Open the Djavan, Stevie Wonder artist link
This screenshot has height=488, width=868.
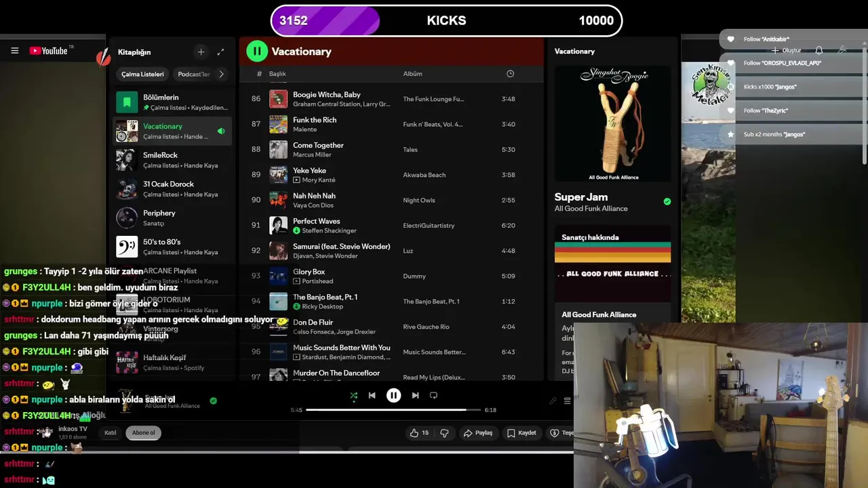click(325, 256)
